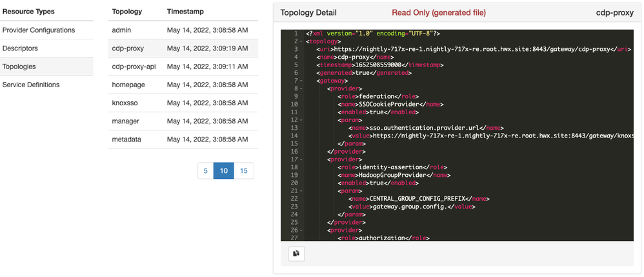The width and height of the screenshot is (644, 277).
Task: Fold the gateway element at line 7
Action: coord(301,81)
